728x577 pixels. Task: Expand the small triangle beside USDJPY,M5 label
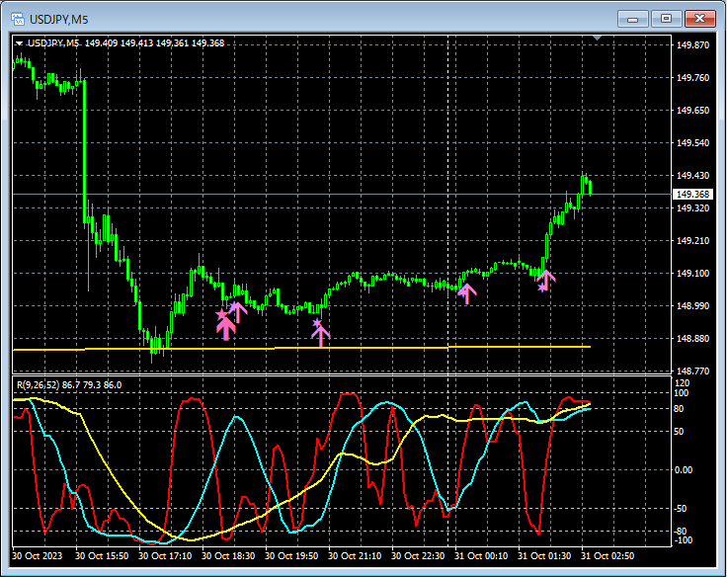[19, 43]
